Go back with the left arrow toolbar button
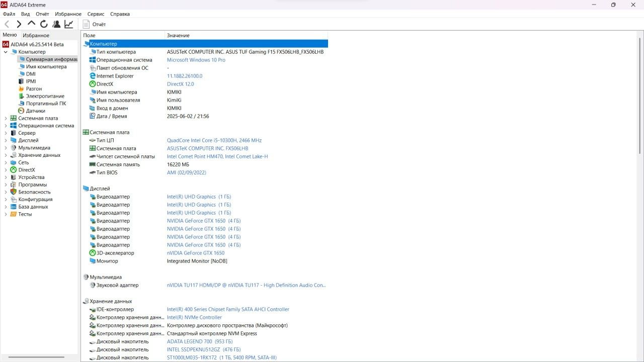The image size is (644, 362). point(7,24)
